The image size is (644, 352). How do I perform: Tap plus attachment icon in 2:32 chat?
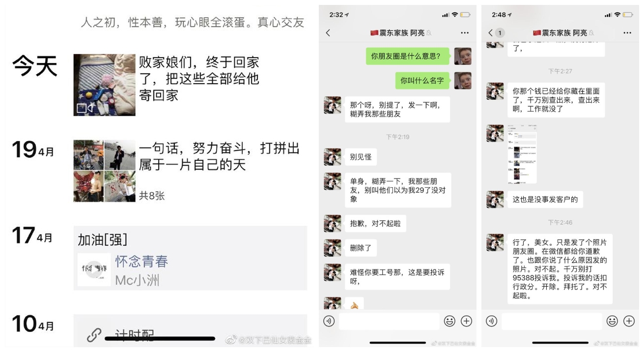(466, 321)
